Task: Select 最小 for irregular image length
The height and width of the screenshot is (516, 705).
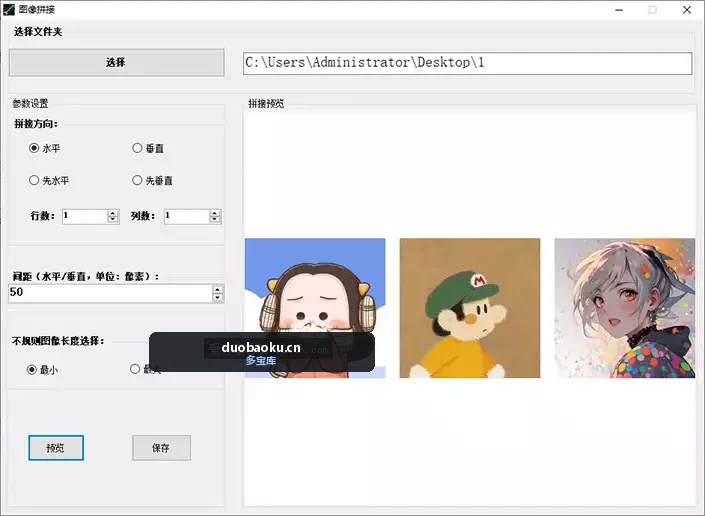Action: pos(42,369)
